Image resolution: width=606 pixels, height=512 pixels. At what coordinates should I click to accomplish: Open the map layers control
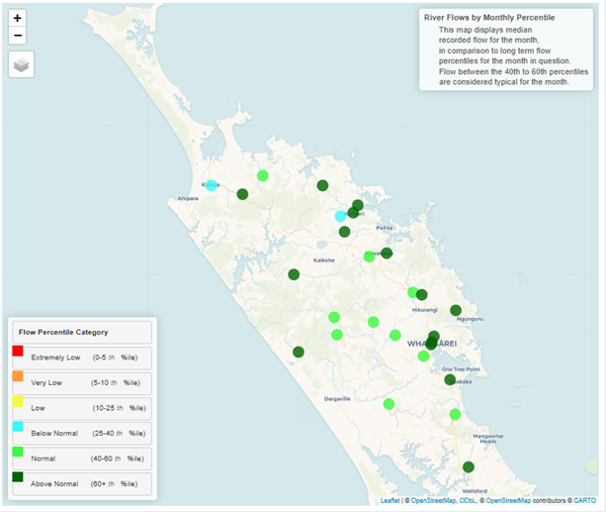(x=21, y=65)
